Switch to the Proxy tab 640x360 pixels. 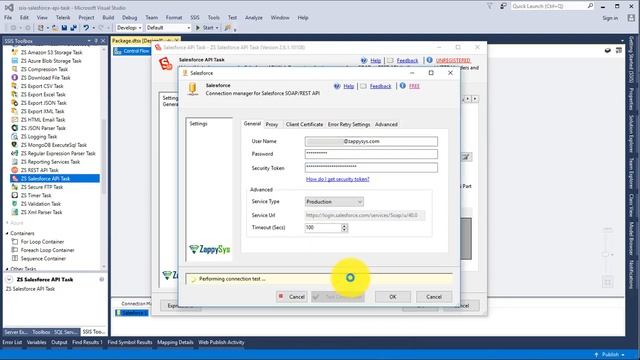[x=272, y=124]
